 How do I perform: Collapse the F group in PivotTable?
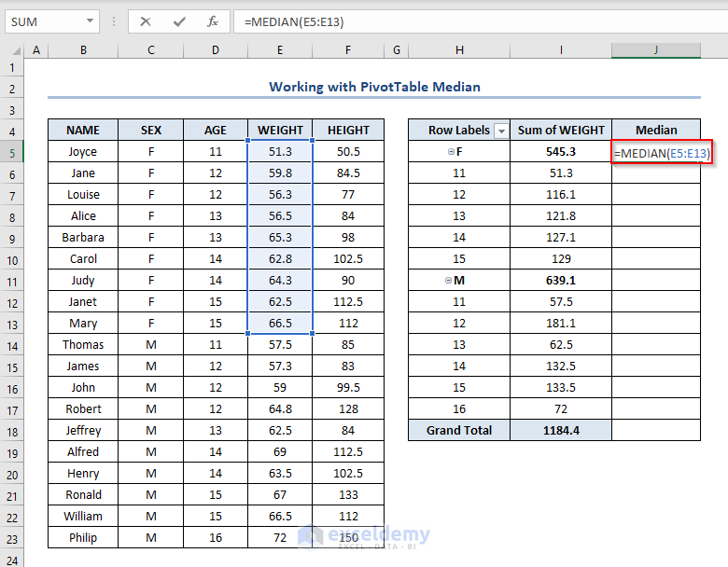pyautogui.click(x=451, y=152)
